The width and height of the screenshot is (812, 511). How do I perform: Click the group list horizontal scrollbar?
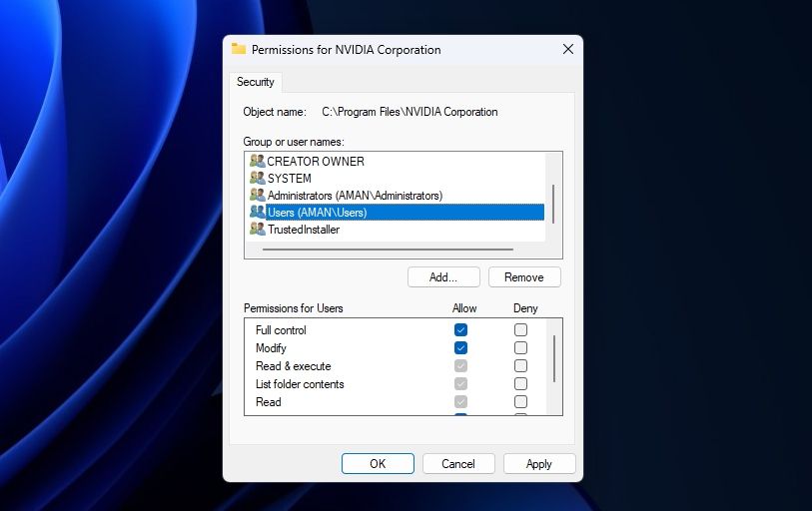(388, 250)
